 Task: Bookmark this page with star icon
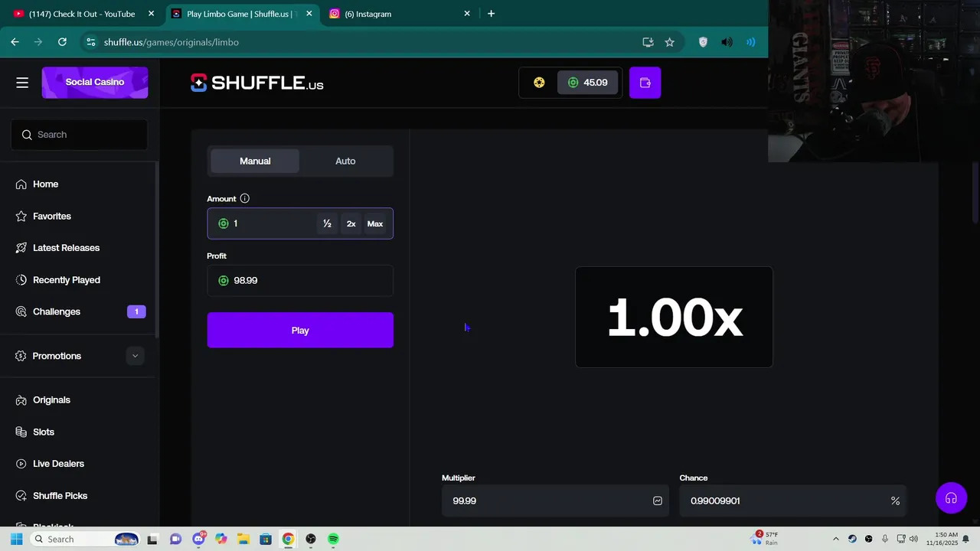pyautogui.click(x=669, y=42)
